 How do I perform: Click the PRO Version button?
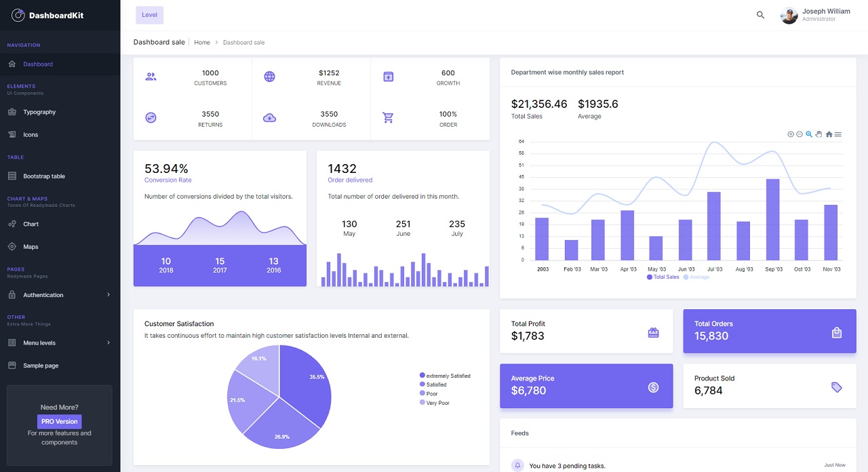[x=59, y=421]
